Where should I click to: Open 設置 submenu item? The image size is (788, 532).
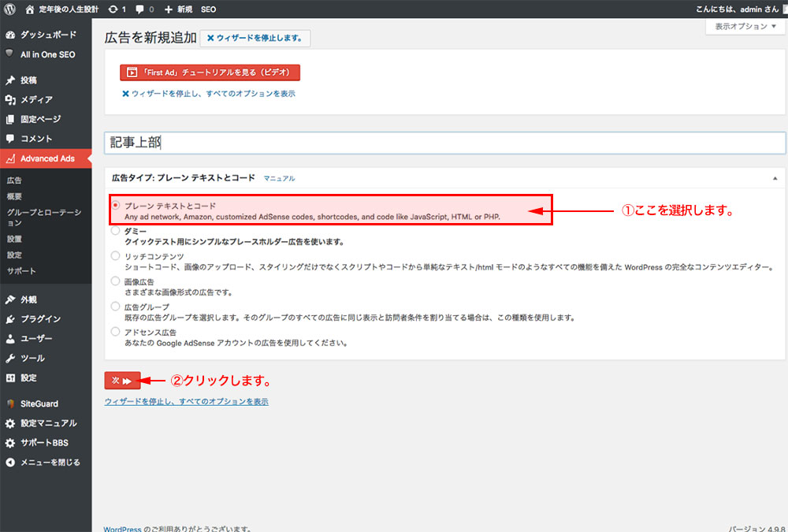tap(14, 239)
